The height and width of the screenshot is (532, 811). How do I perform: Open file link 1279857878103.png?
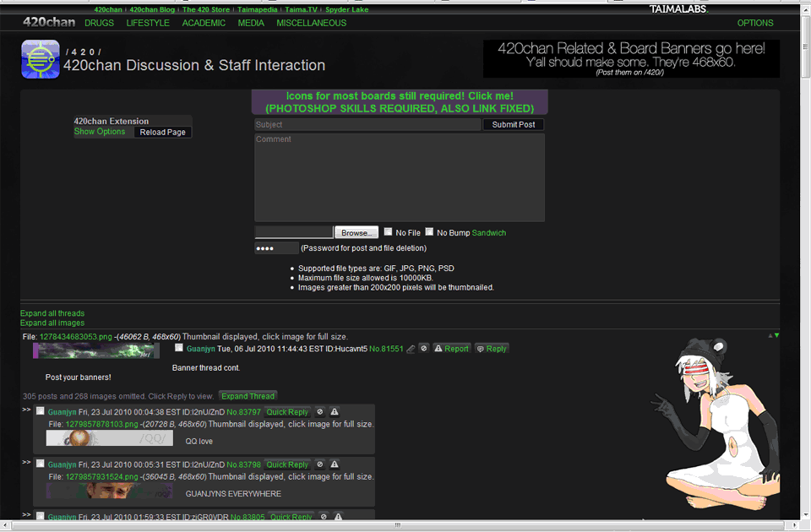pyautogui.click(x=101, y=424)
